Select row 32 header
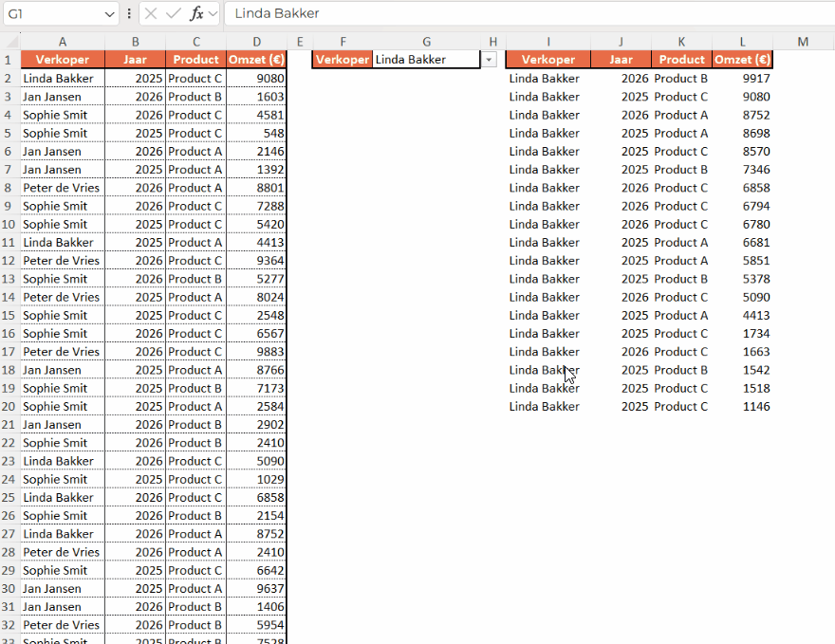Viewport: 835px width, 644px height. (8, 625)
